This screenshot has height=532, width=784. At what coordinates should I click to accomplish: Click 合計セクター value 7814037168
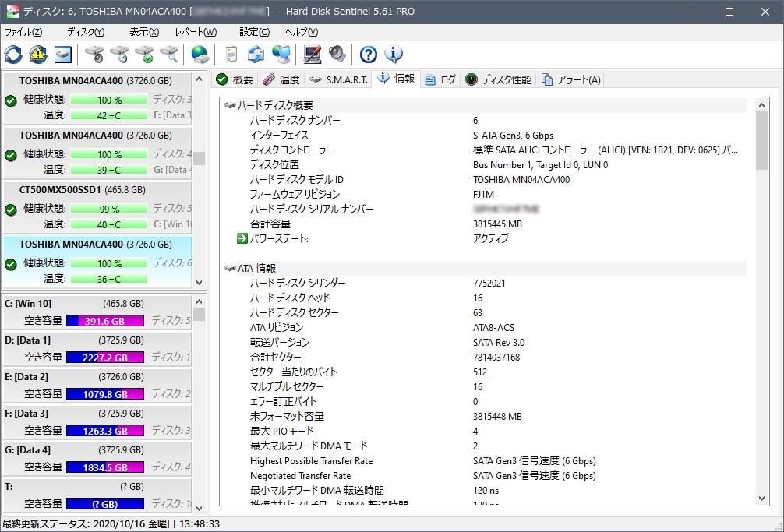(x=496, y=358)
